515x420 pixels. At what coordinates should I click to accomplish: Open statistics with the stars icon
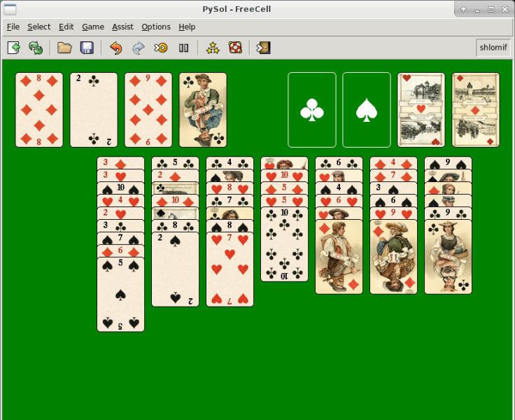pyautogui.click(x=213, y=48)
